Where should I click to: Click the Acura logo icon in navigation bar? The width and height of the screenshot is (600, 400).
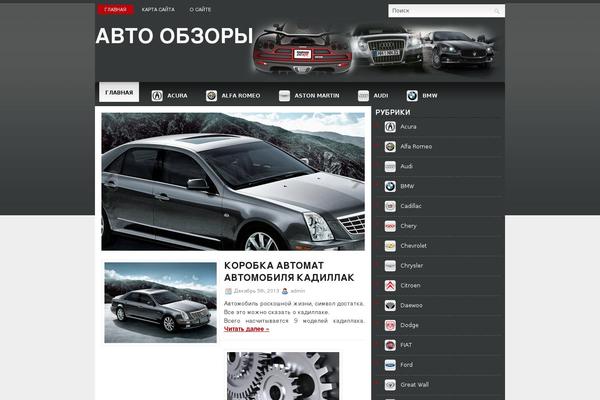[157, 96]
